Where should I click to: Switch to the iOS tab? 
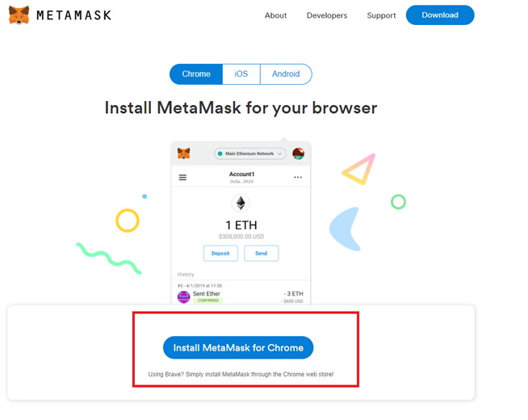pos(241,74)
